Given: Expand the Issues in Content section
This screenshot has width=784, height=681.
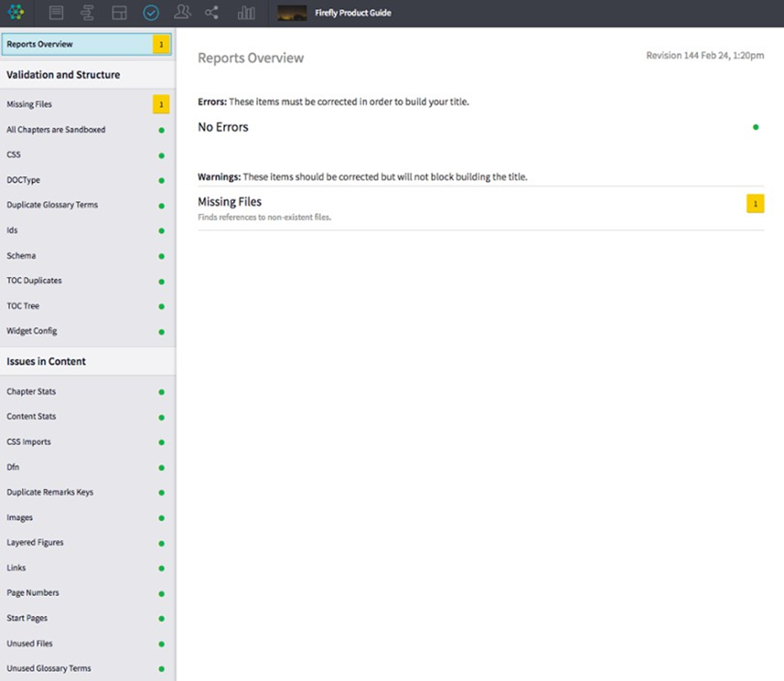Looking at the screenshot, I should [46, 361].
